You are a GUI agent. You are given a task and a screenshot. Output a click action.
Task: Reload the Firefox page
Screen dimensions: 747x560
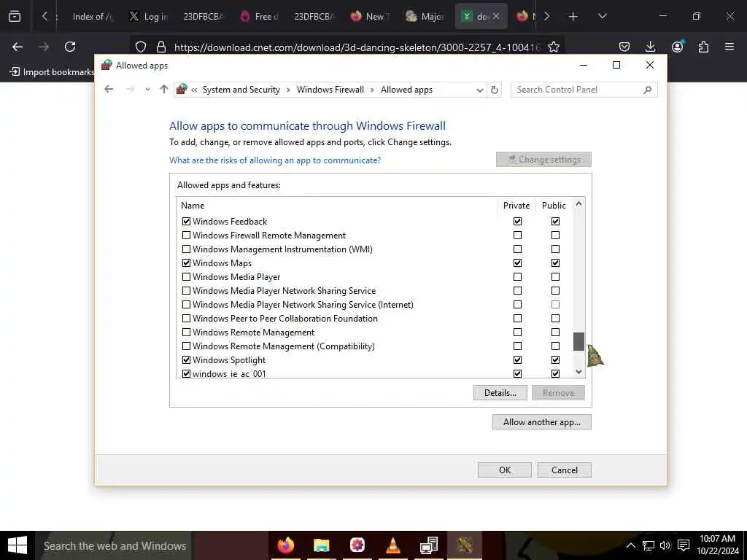[x=70, y=47]
